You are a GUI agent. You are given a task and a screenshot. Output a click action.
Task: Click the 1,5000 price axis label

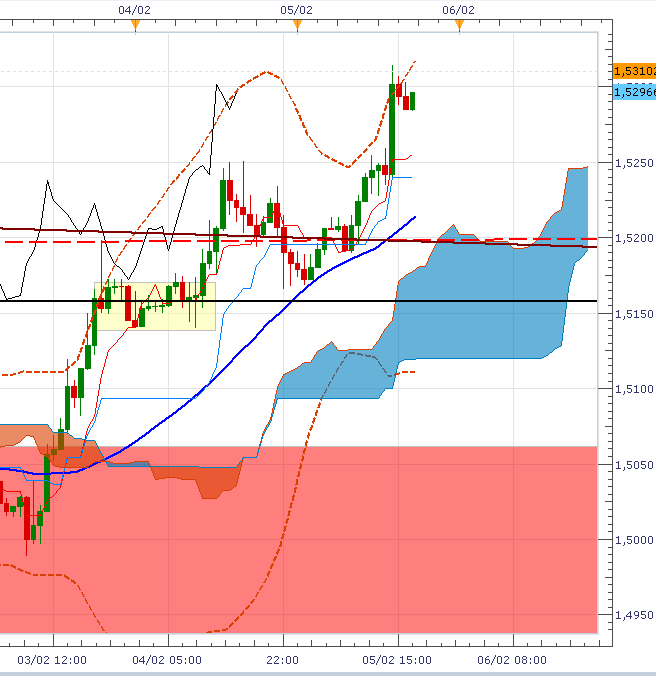click(x=634, y=540)
